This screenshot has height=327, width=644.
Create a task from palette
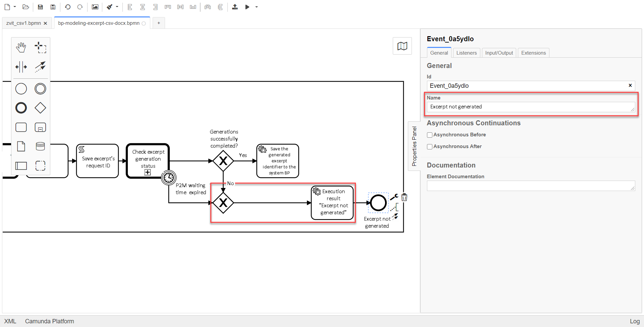click(x=21, y=127)
